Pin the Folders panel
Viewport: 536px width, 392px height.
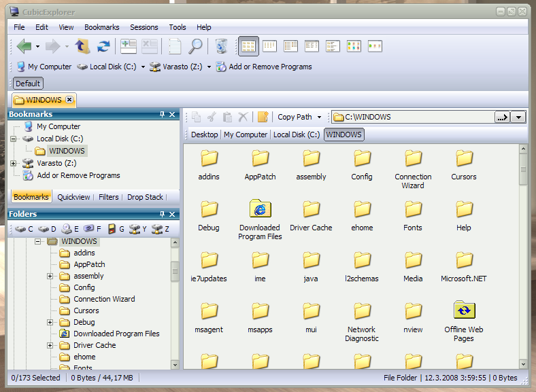click(162, 214)
